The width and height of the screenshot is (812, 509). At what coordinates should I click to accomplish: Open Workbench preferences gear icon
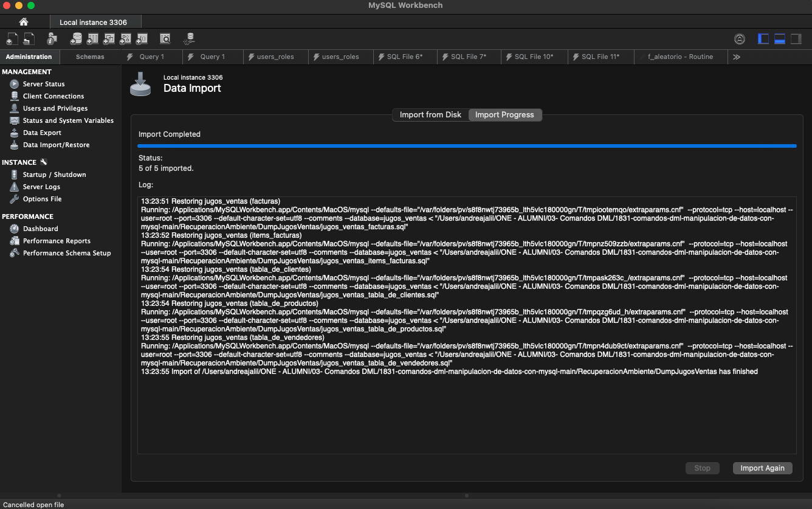740,39
